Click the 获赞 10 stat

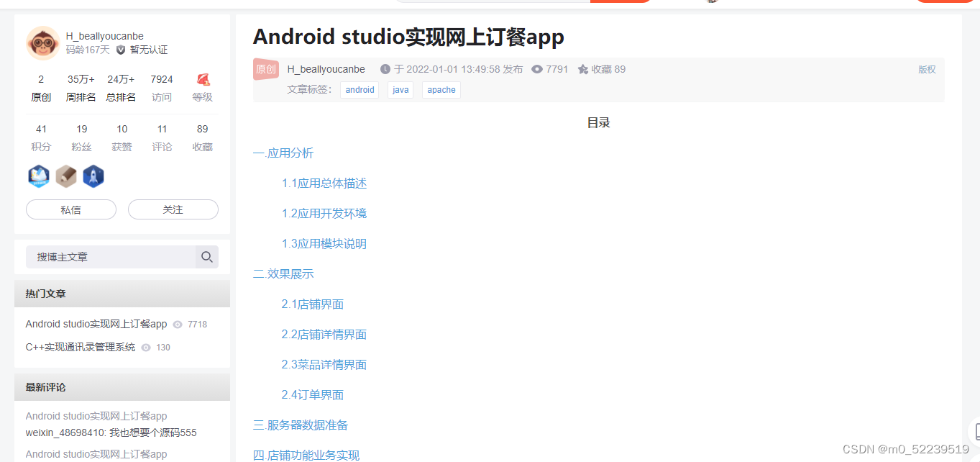point(122,137)
